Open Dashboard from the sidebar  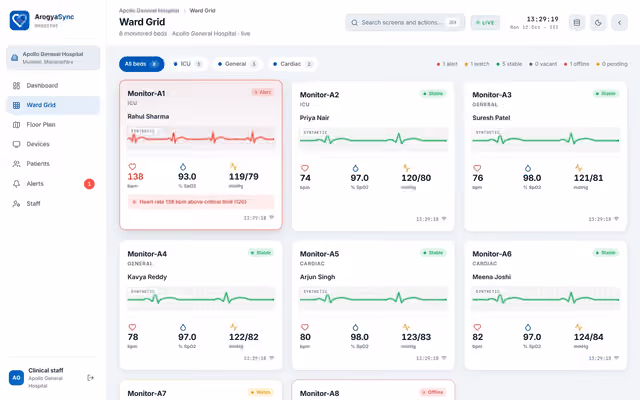[x=53, y=85]
